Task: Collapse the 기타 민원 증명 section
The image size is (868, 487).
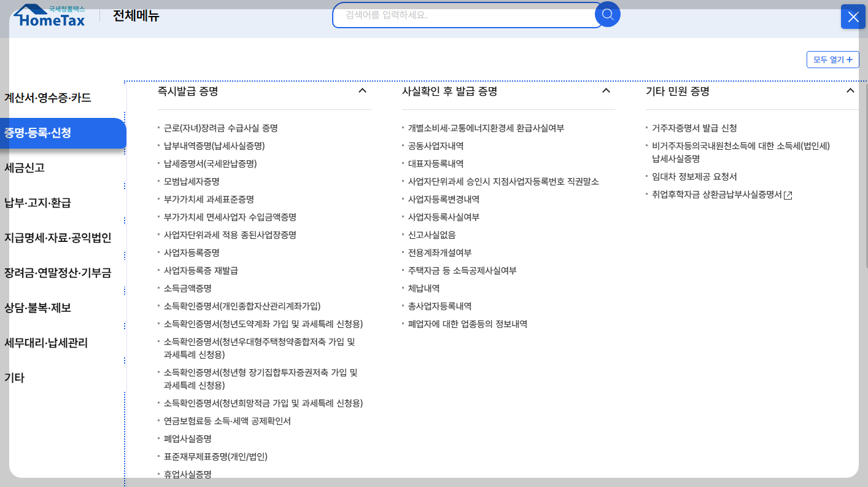Action: [850, 91]
